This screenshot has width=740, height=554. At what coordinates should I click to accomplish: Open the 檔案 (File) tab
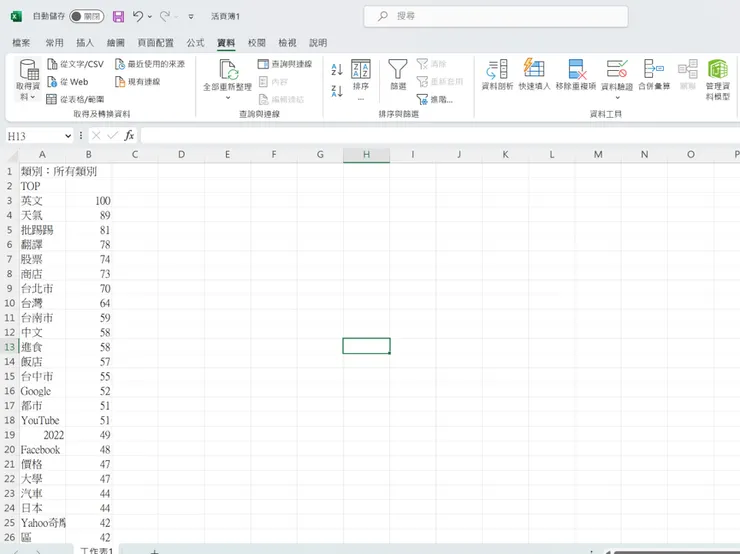(21, 43)
